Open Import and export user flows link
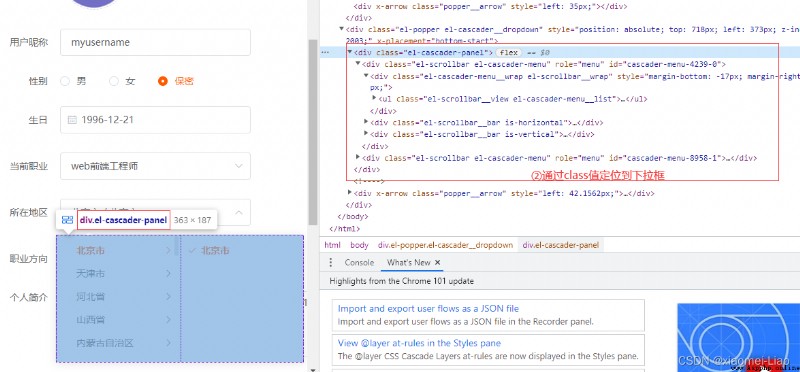 coord(428,308)
